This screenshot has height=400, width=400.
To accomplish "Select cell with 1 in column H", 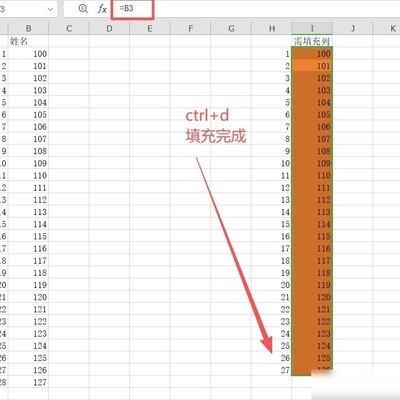I will point(272,54).
